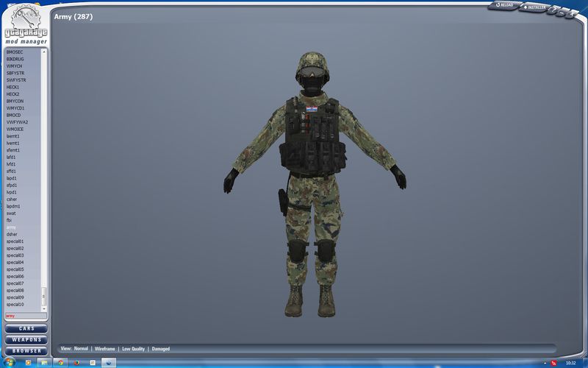The image size is (588, 368).
Task: Open the Browser section
Action: 26,351
